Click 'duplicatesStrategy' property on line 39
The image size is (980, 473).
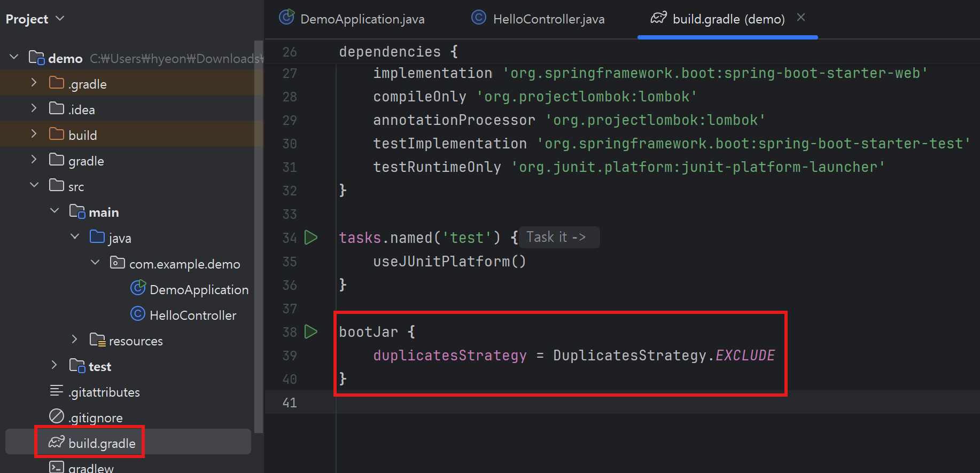point(450,355)
